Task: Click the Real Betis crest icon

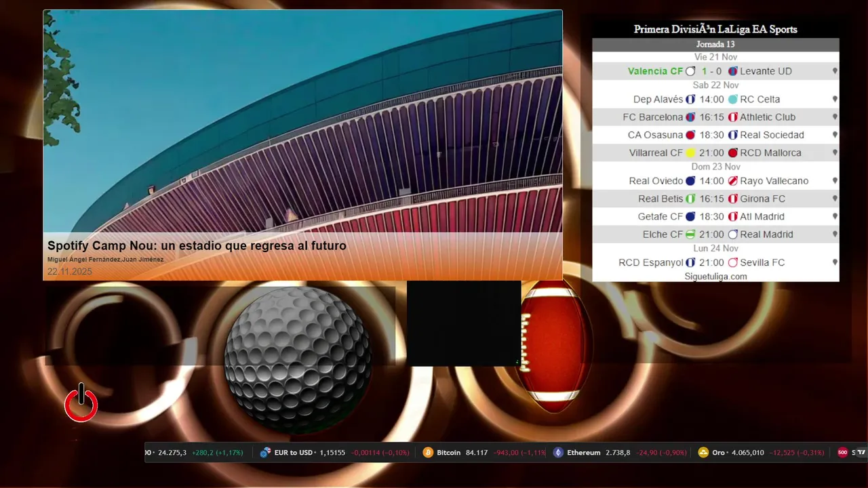Action: pyautogui.click(x=690, y=199)
